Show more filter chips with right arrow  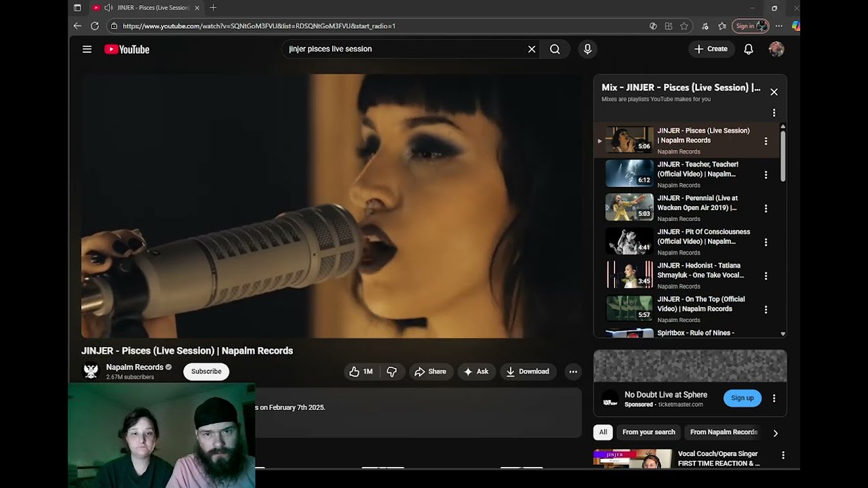776,433
